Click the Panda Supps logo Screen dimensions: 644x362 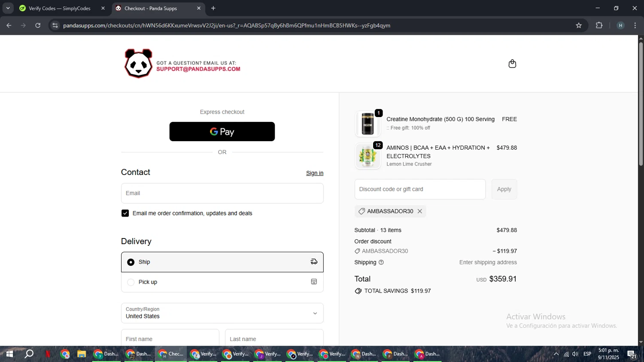138,63
